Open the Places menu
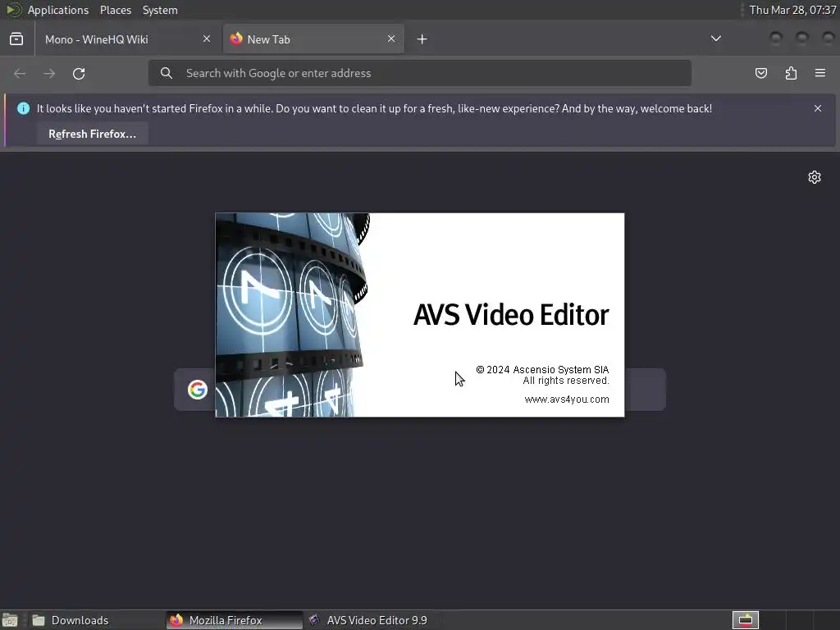The height and width of the screenshot is (630, 840). pyautogui.click(x=116, y=10)
